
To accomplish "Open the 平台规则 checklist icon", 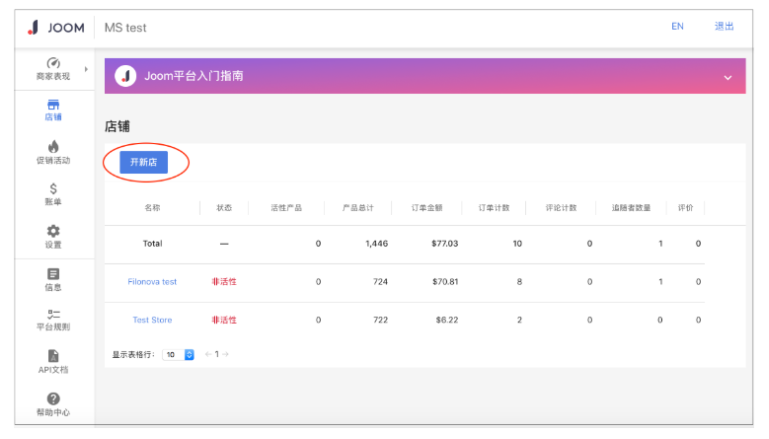I will point(53,314).
